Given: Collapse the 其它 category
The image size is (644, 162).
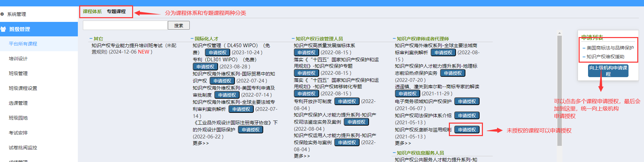Looking at the screenshot, I should pyautogui.click(x=91, y=39).
